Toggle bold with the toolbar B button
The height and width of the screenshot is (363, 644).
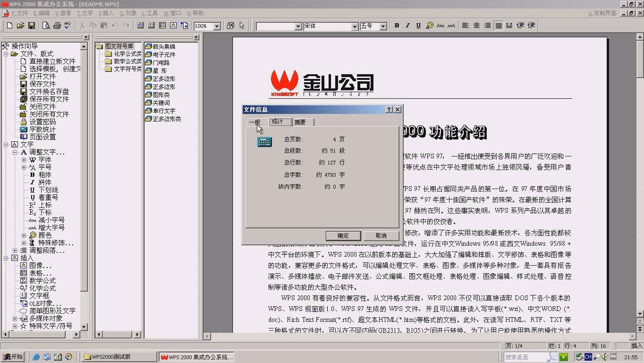(x=397, y=26)
